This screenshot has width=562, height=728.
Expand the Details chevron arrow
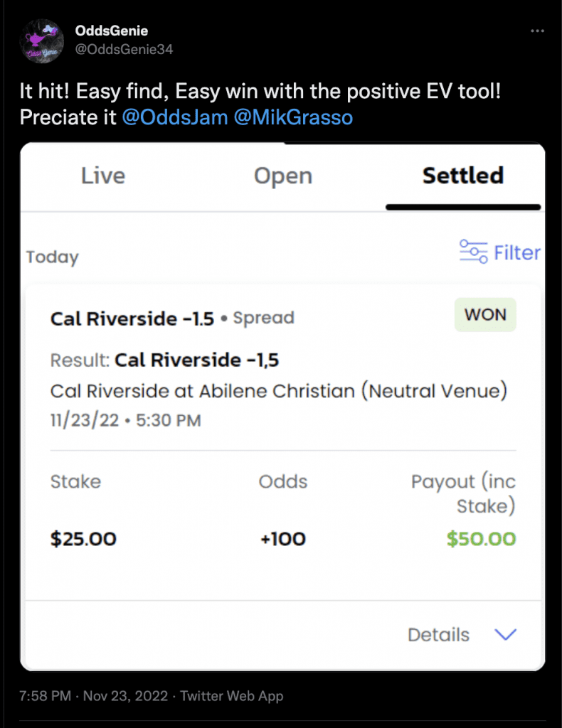(x=505, y=634)
